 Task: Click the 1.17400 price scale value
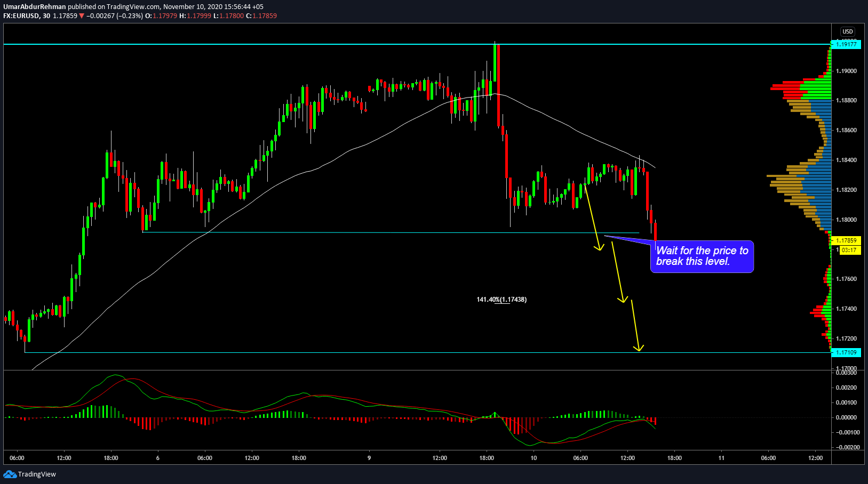click(x=846, y=309)
